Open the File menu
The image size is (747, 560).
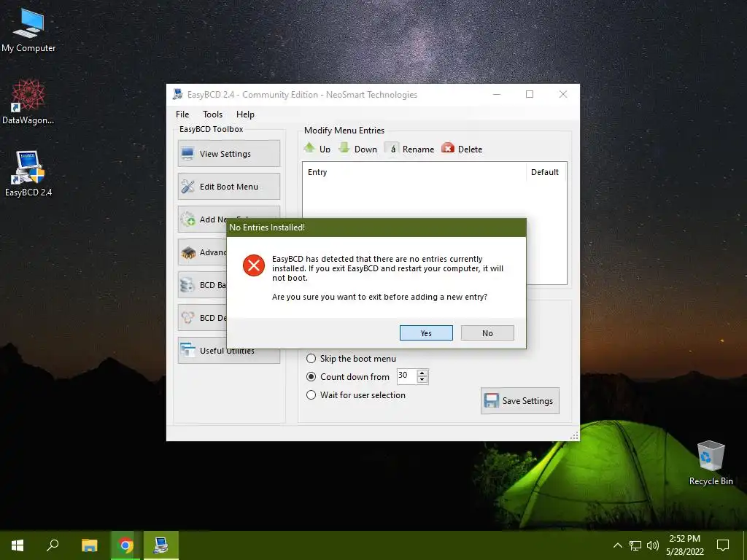coord(182,114)
